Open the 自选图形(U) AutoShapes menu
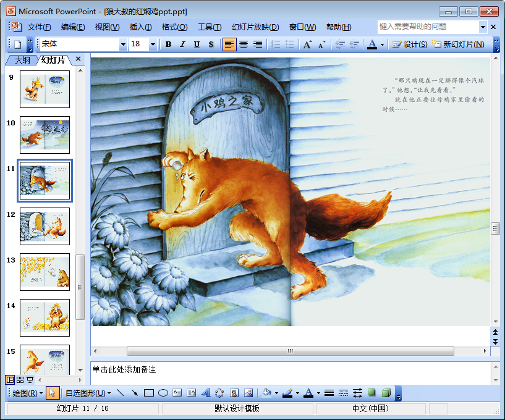The height and width of the screenshot is (420, 505). coord(88,393)
